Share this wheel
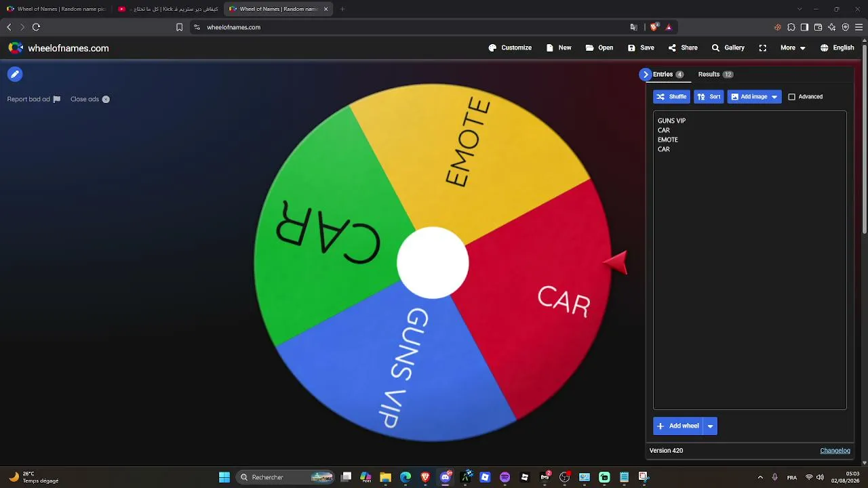Image resolution: width=868 pixels, height=488 pixels. click(x=683, y=48)
